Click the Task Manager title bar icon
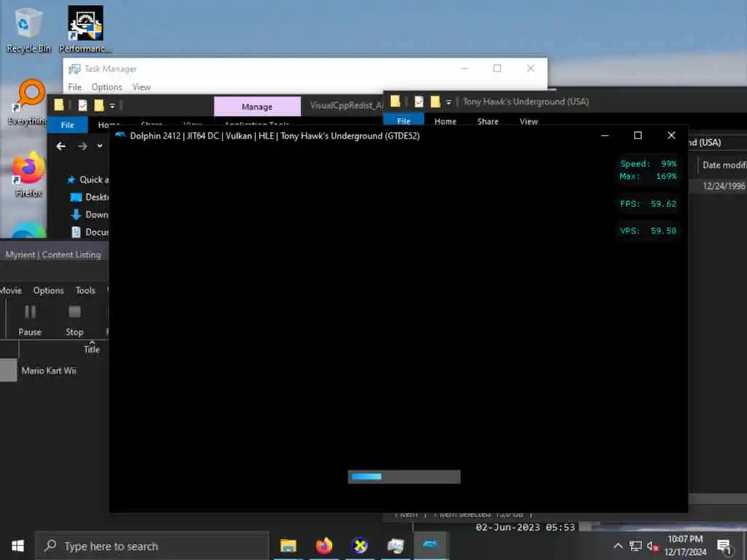The width and height of the screenshot is (747, 560). coord(75,69)
